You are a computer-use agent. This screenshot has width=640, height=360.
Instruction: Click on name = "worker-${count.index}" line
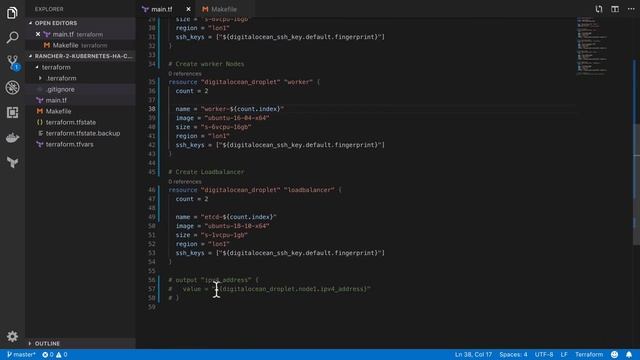[x=229, y=109]
